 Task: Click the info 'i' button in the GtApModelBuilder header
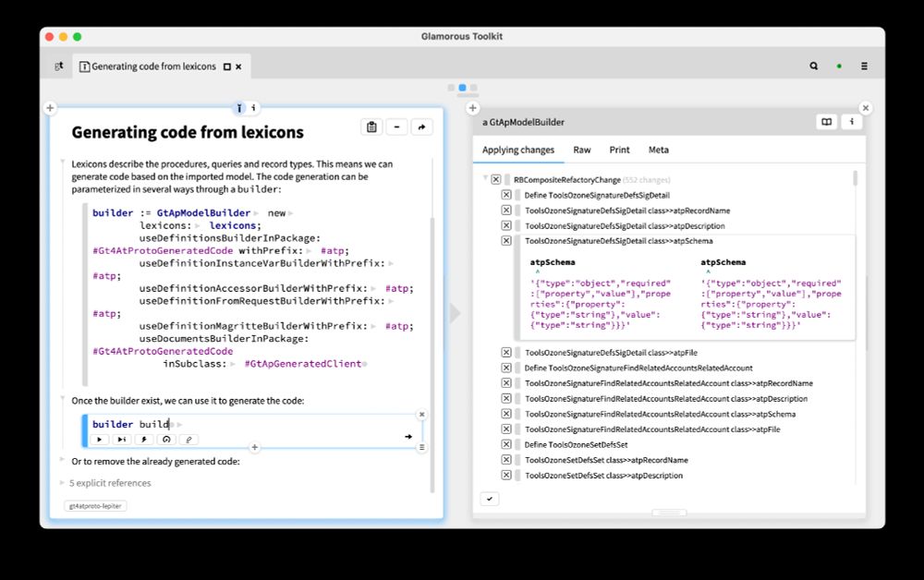tap(852, 122)
